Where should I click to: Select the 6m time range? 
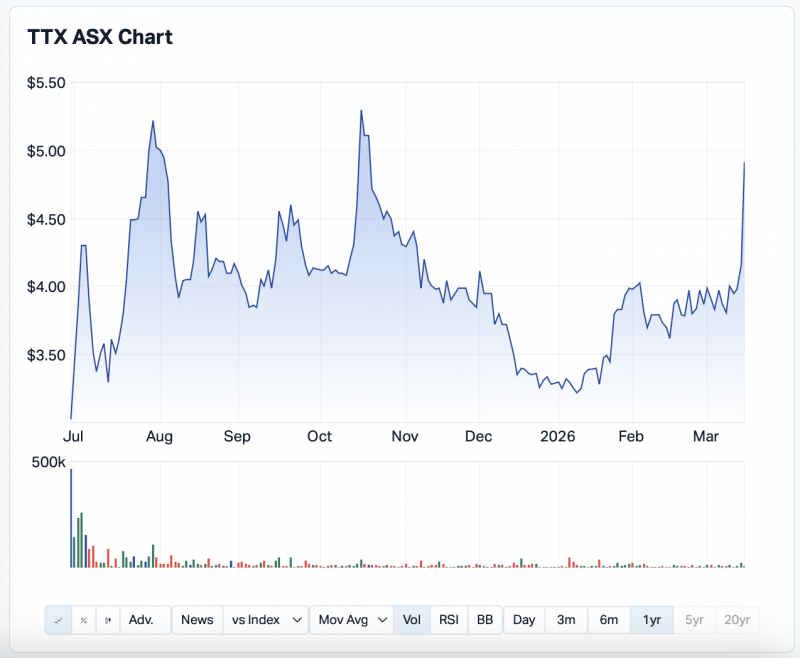(609, 620)
